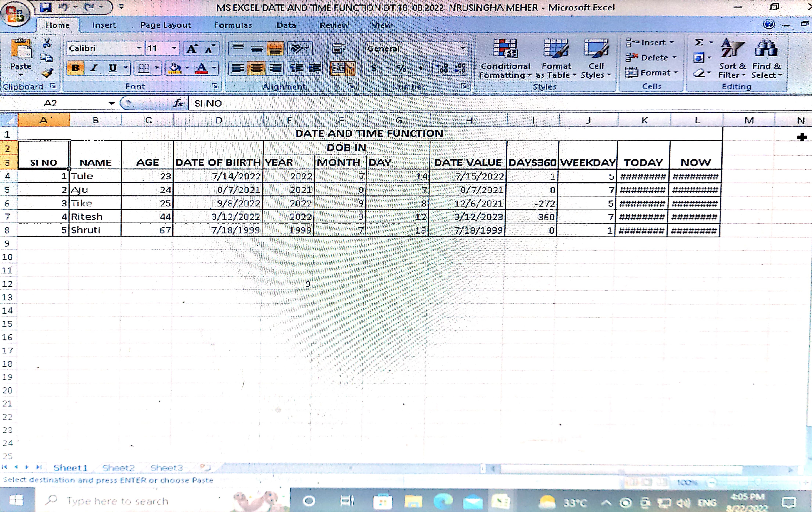Toggle Bold formatting button
The height and width of the screenshot is (512, 812).
(x=75, y=68)
